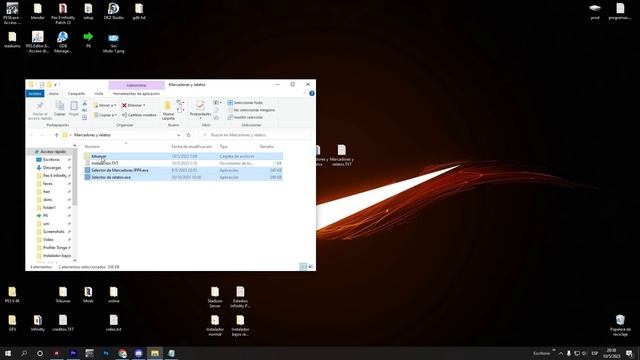Open Chrome from the taskbar
Image resolution: width=640 pixels, height=360 pixels.
122,353
